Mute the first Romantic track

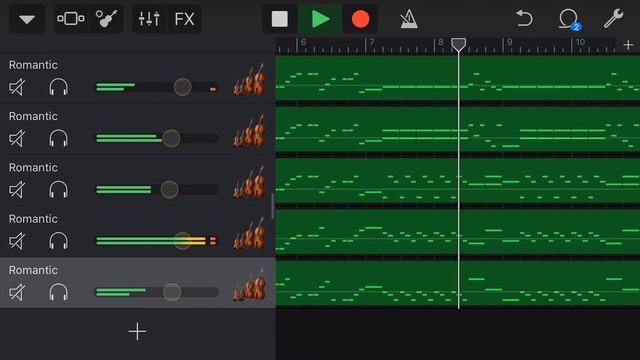point(17,87)
